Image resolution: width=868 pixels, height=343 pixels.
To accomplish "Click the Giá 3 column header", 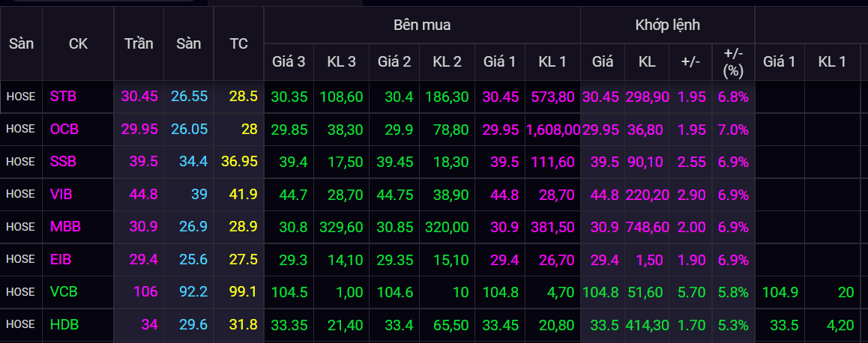I will (288, 62).
